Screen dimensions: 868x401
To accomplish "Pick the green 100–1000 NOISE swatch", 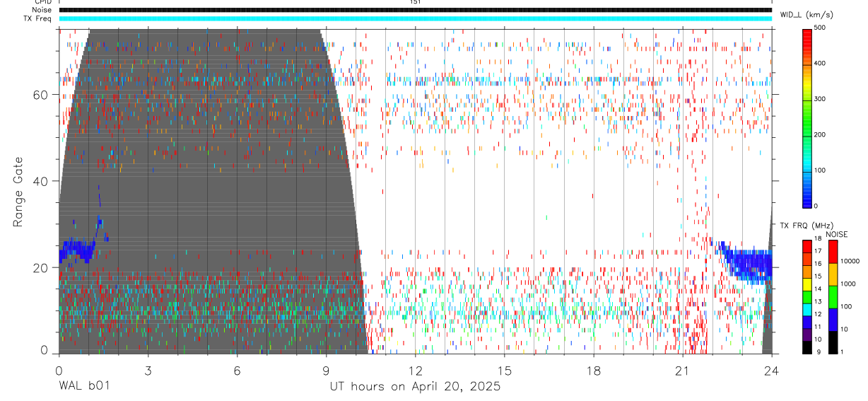I will [x=833, y=297].
